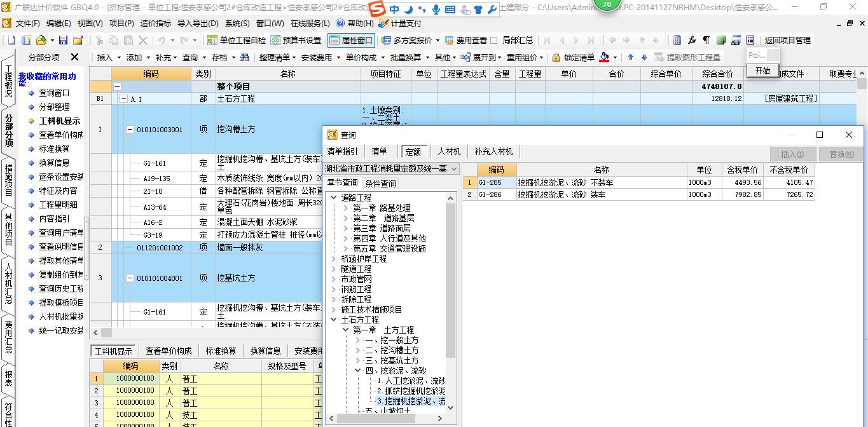
Task: Click 工程量明细 in favorites list
Action: [x=58, y=205]
